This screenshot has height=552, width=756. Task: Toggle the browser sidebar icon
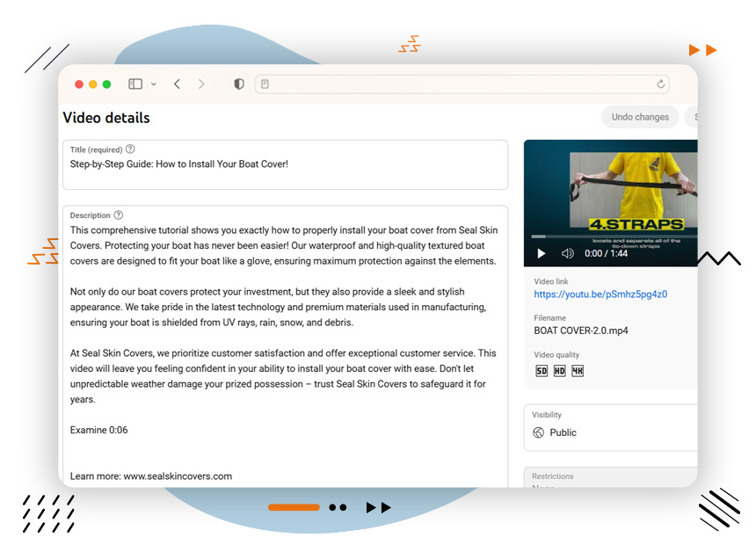pyautogui.click(x=134, y=84)
